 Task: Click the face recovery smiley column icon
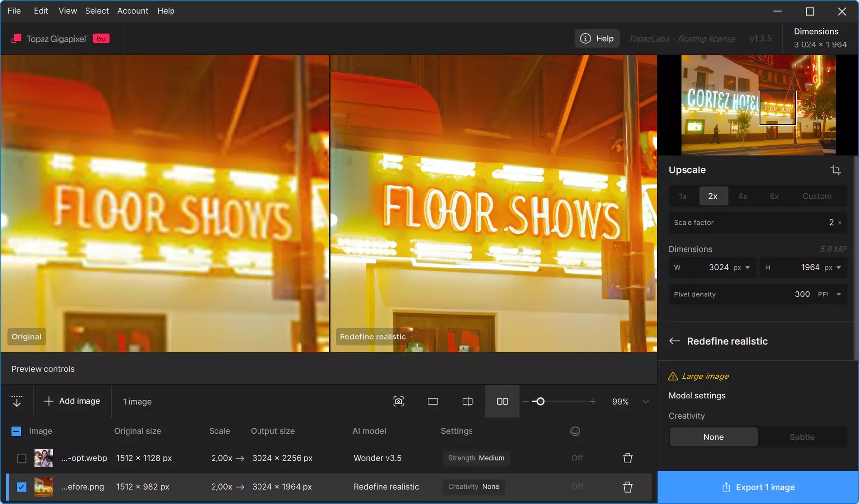(x=575, y=431)
